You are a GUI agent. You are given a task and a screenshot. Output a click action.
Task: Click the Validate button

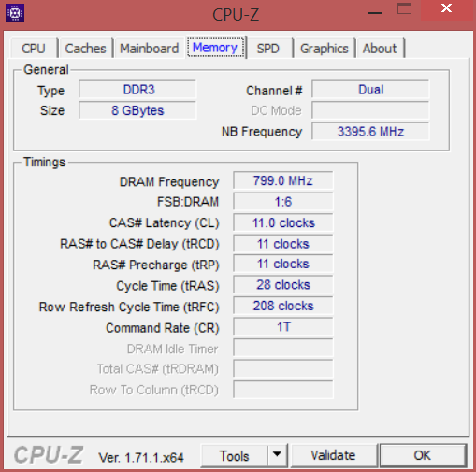tap(334, 455)
